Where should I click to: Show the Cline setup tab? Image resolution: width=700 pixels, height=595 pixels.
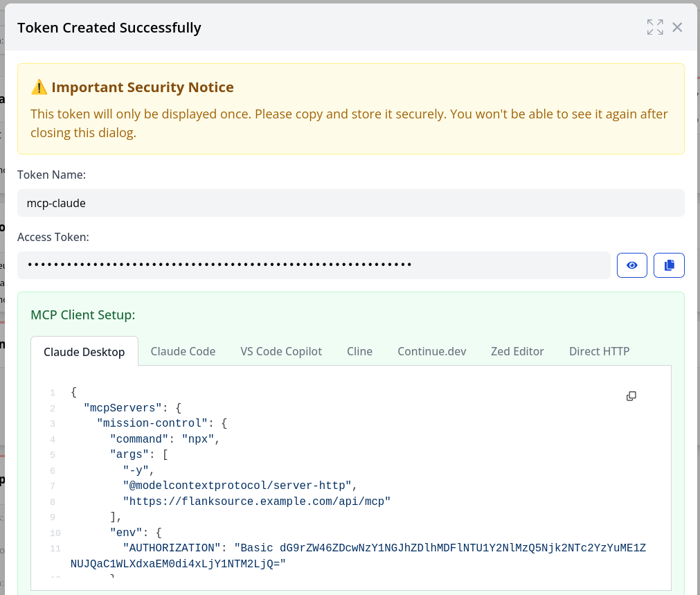coord(359,351)
